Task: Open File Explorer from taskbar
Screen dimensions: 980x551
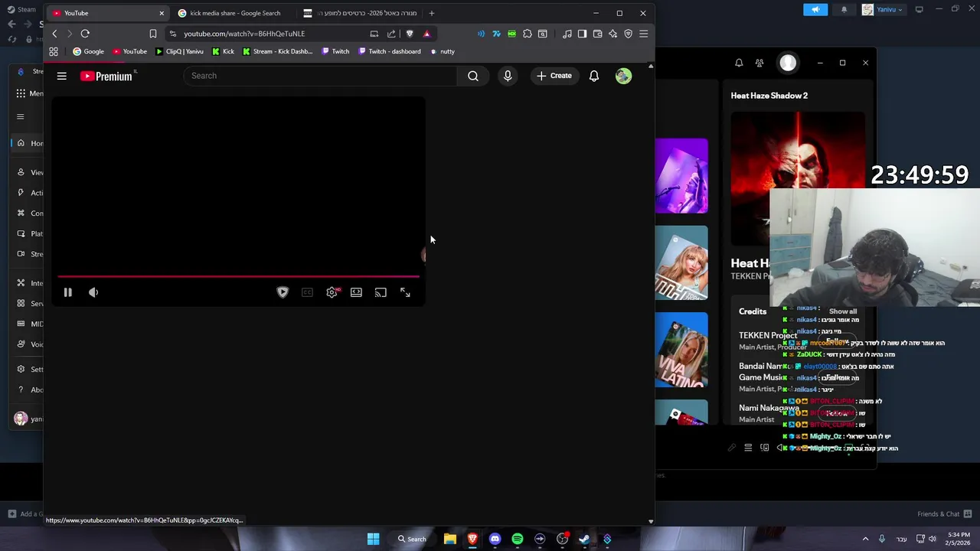Action: [450, 539]
